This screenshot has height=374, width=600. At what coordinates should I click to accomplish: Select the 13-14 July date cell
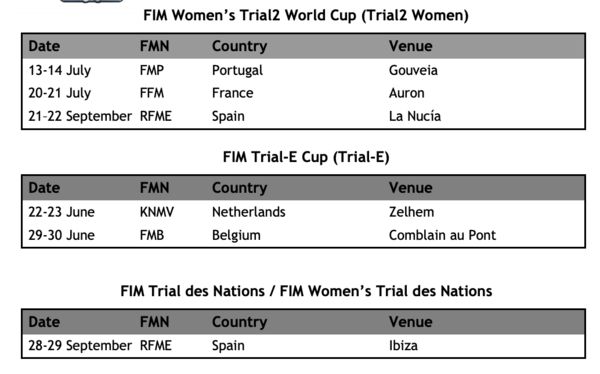(60, 70)
